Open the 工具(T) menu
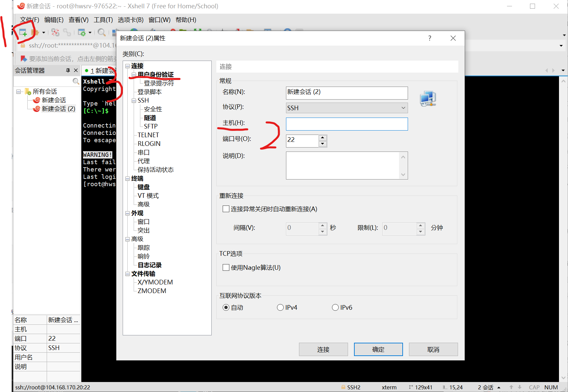This screenshot has width=568, height=392. point(103,20)
